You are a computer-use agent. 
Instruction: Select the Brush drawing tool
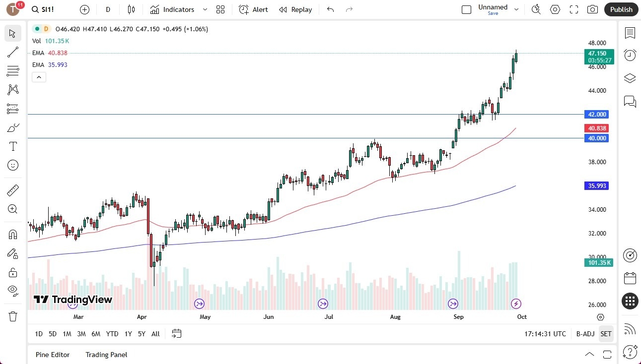[x=13, y=127]
